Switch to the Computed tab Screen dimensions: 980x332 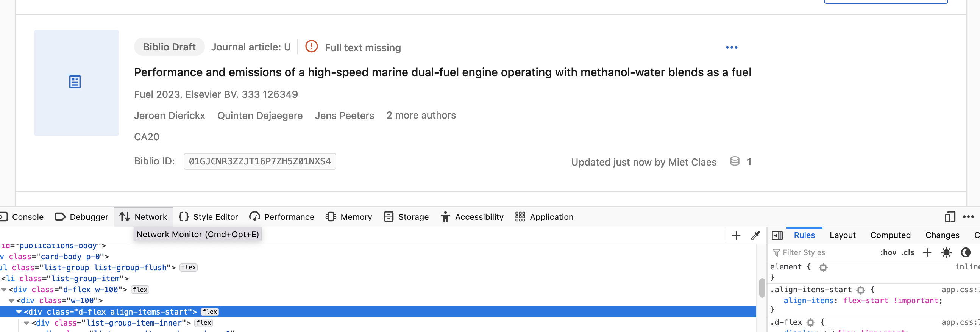(x=890, y=235)
